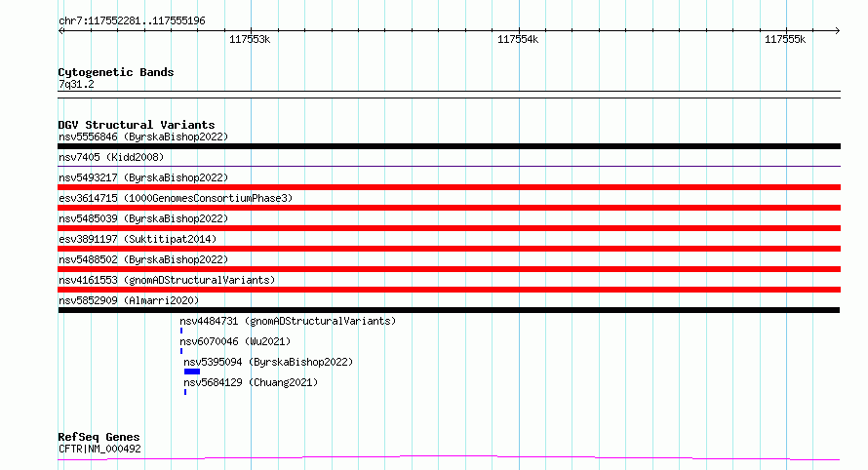The width and height of the screenshot is (868, 470).
Task: Click the blue block under nsv5395094
Action: [192, 372]
